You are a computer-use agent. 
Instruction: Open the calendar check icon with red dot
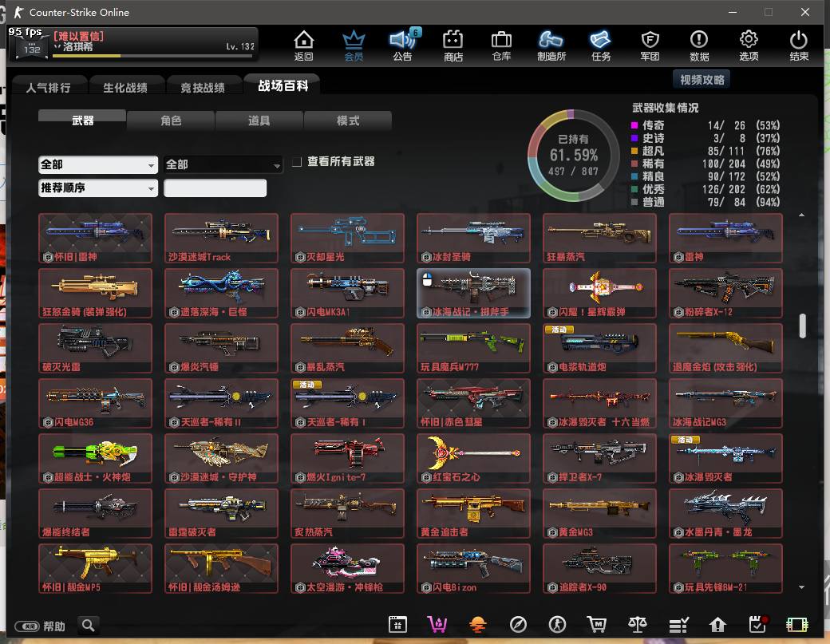click(x=758, y=625)
